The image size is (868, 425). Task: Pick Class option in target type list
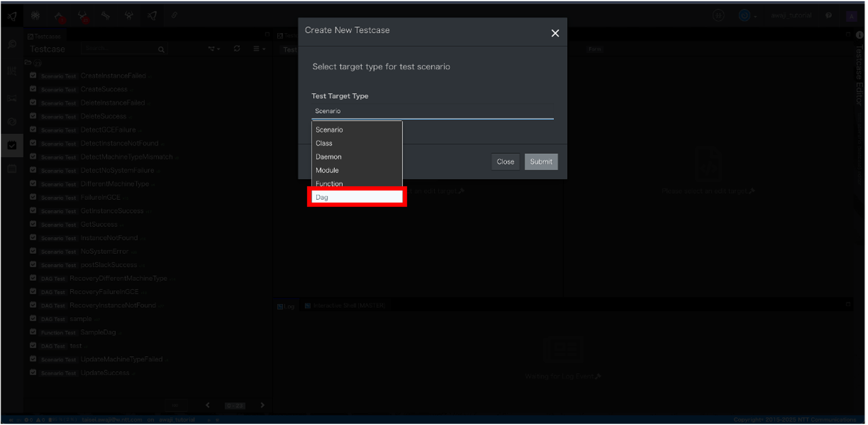(x=324, y=143)
